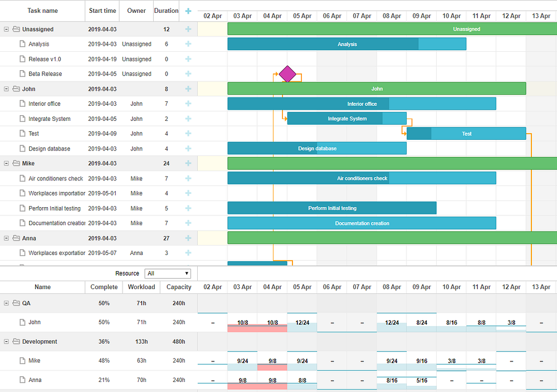Click the Design database progress bar
The width and height of the screenshot is (557, 392).
[x=317, y=149]
